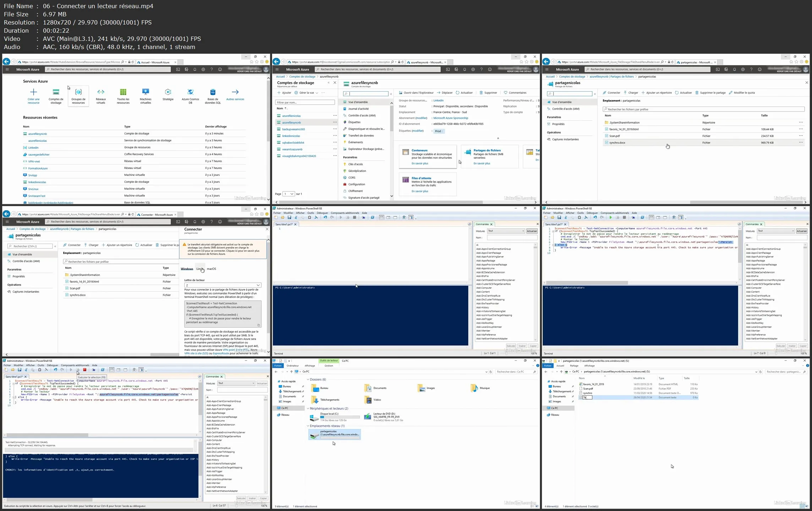The width and height of the screenshot is (812, 511).
Task: Open the Déboguer menu in the empty ISE window
Action: coord(322,213)
